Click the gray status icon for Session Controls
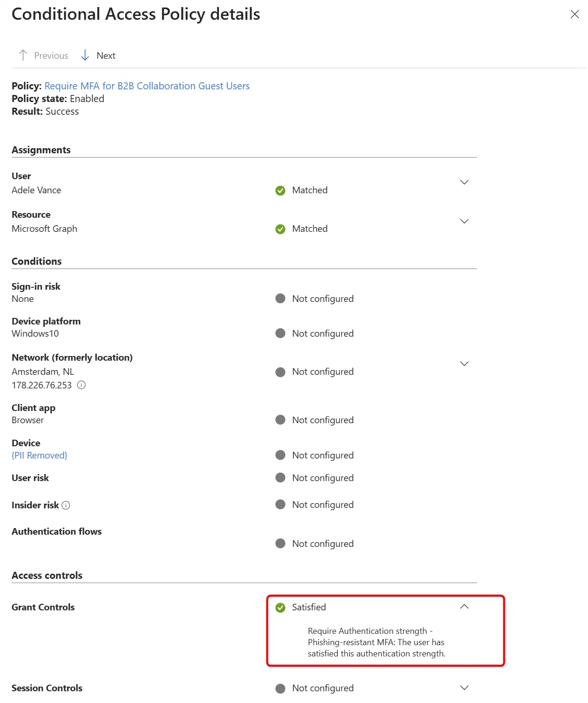Viewport: 588px width, 703px height. tap(281, 688)
